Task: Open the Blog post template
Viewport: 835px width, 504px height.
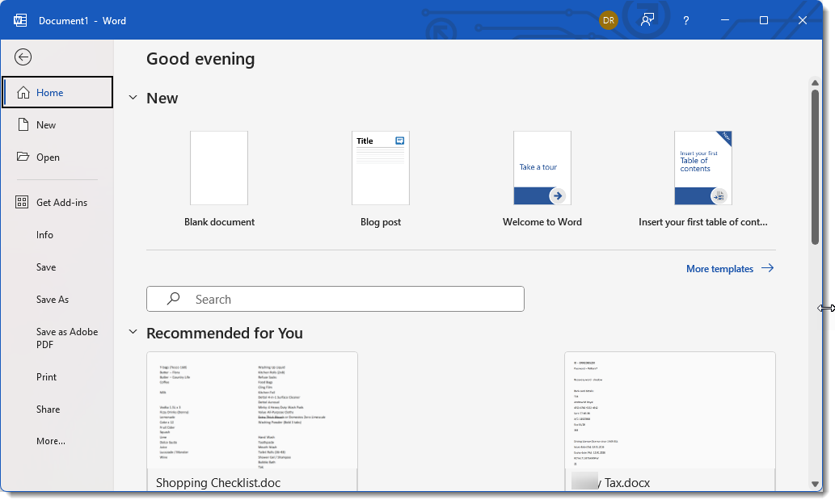Action: (381, 168)
